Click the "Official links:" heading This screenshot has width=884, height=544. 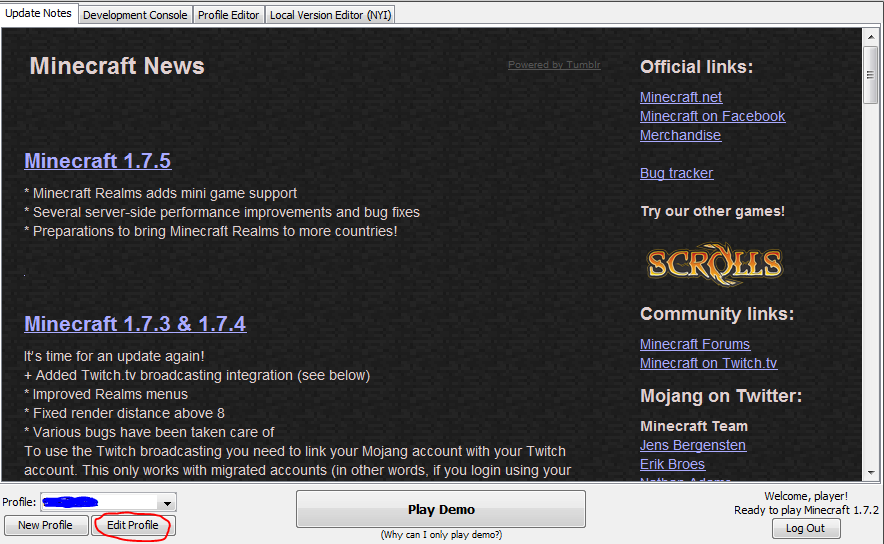point(697,67)
